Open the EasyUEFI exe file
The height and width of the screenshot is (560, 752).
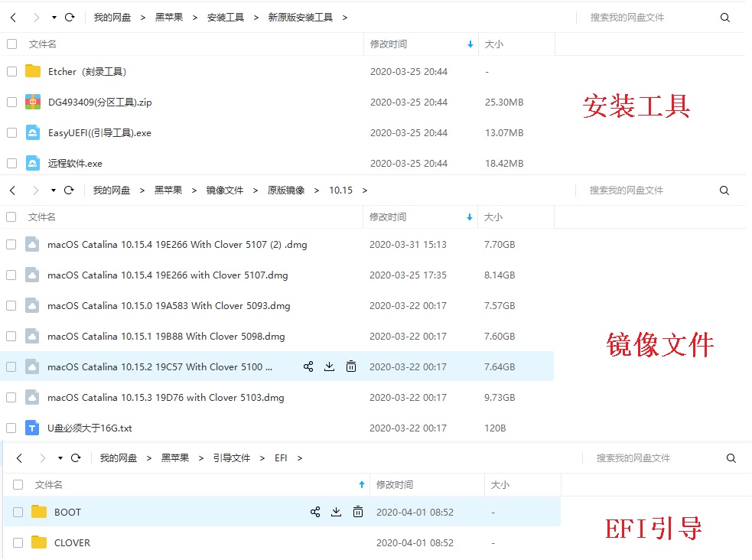tap(99, 133)
